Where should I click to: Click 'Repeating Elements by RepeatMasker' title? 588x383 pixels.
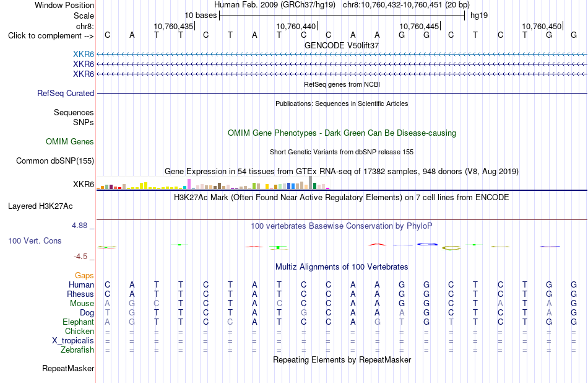[x=342, y=359]
